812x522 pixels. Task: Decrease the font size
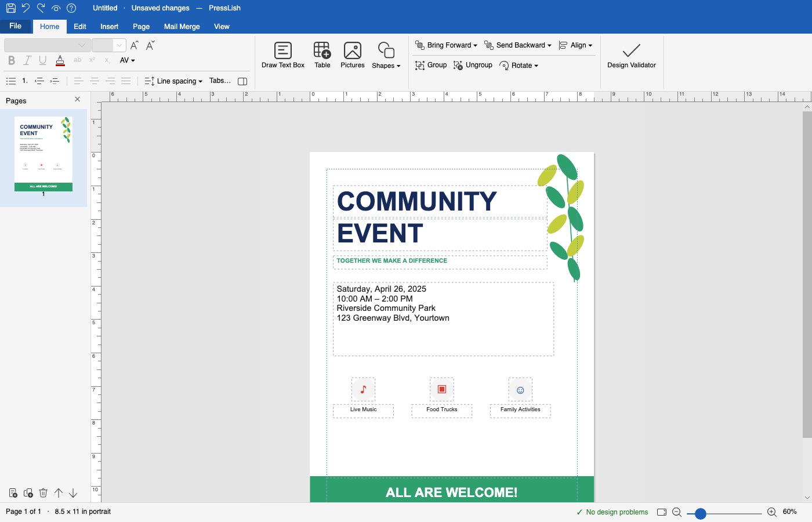point(150,45)
